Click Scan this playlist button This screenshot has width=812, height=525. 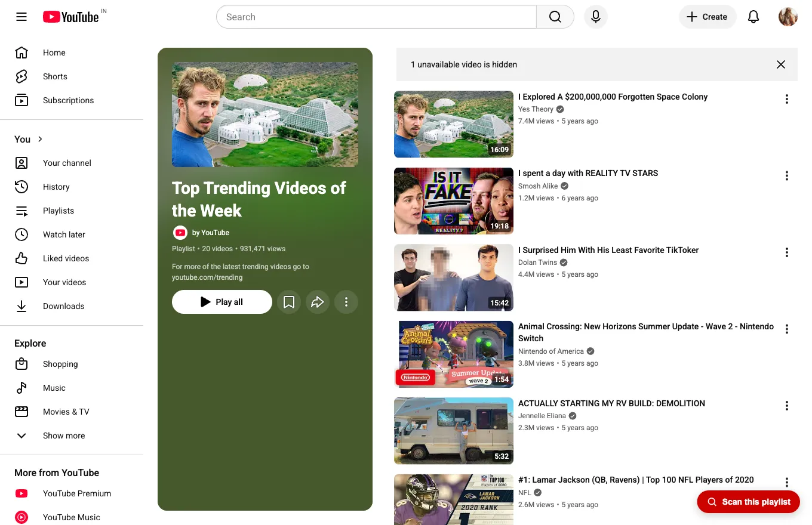[749, 502]
